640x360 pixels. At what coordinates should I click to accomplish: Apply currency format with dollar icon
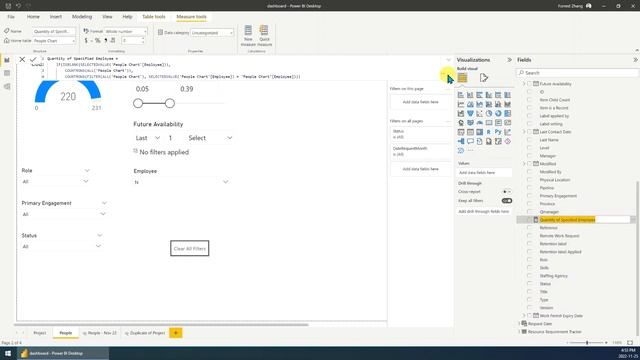86,40
